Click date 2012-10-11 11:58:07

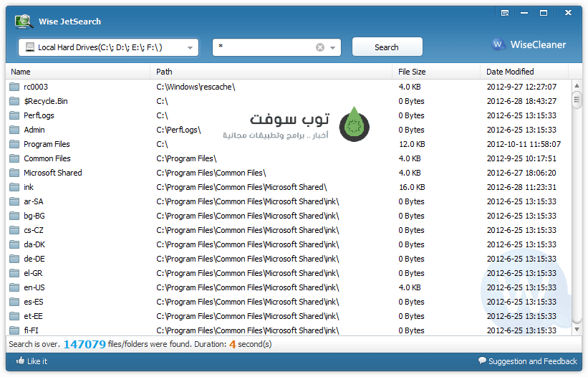[x=524, y=144]
